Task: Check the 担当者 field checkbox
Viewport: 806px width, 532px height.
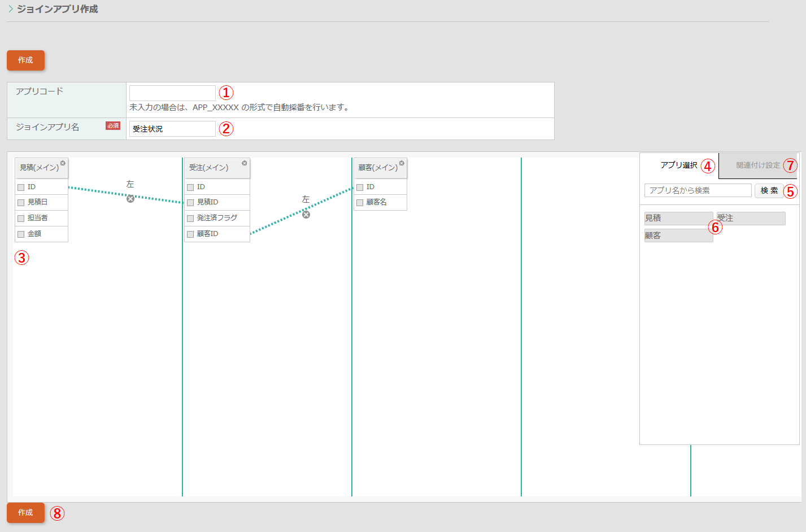Action: pyautogui.click(x=21, y=219)
